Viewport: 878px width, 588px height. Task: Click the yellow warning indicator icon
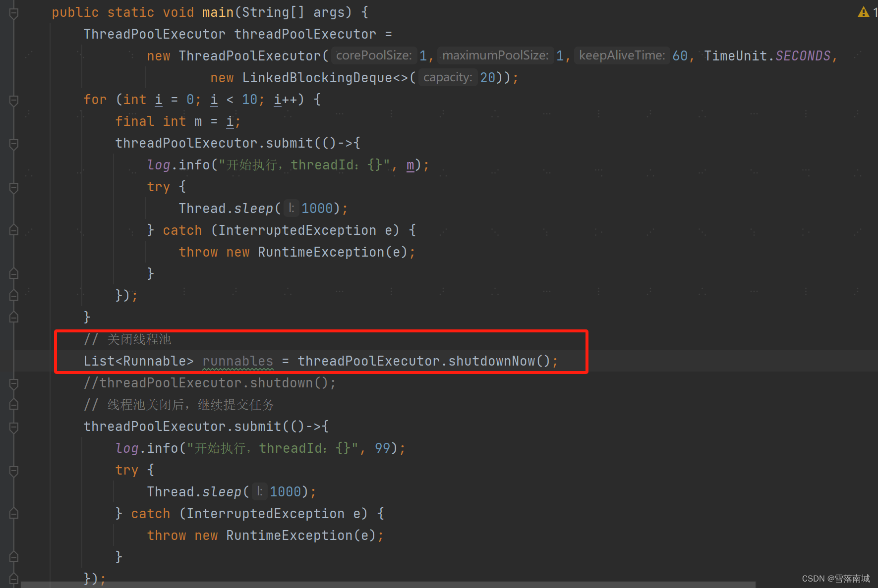click(863, 12)
